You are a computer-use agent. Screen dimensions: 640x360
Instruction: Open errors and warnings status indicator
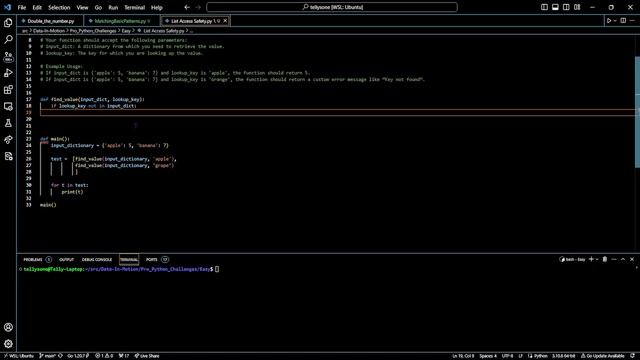(x=104, y=356)
